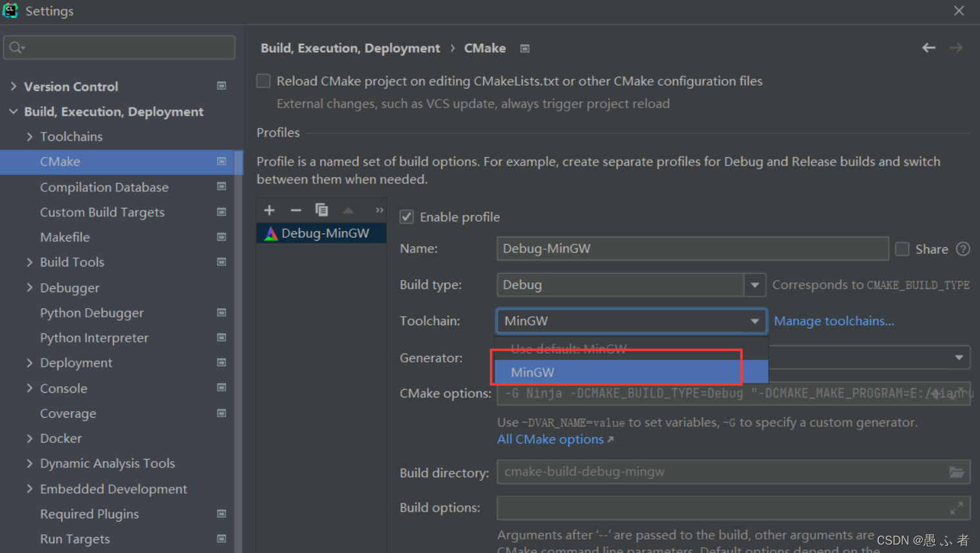This screenshot has width=980, height=553.
Task: Uncheck the Enable profile checkbox
Action: [x=406, y=217]
